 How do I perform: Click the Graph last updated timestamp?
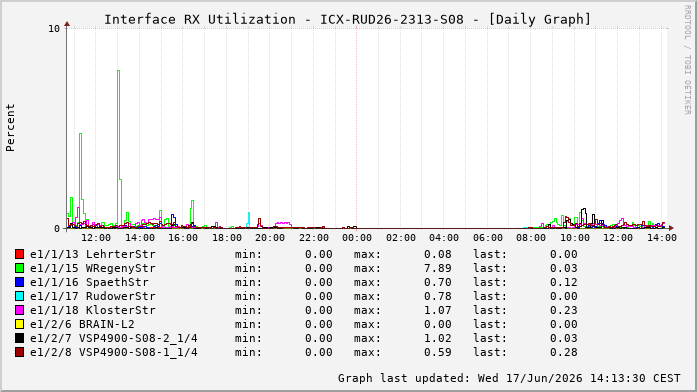(x=509, y=378)
